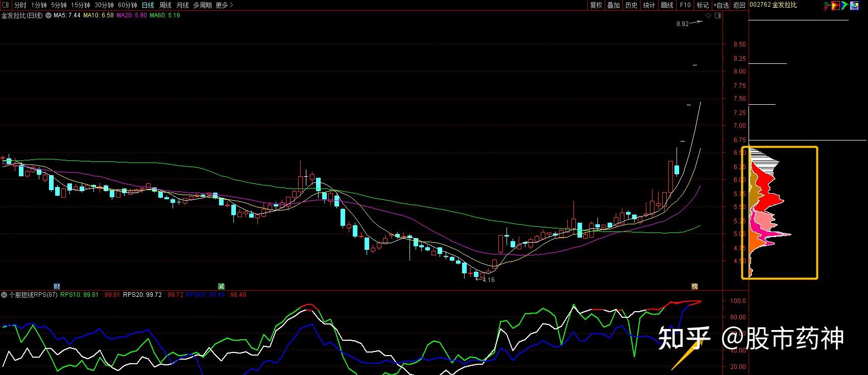Click the diamond icon above the chart

click(x=709, y=16)
